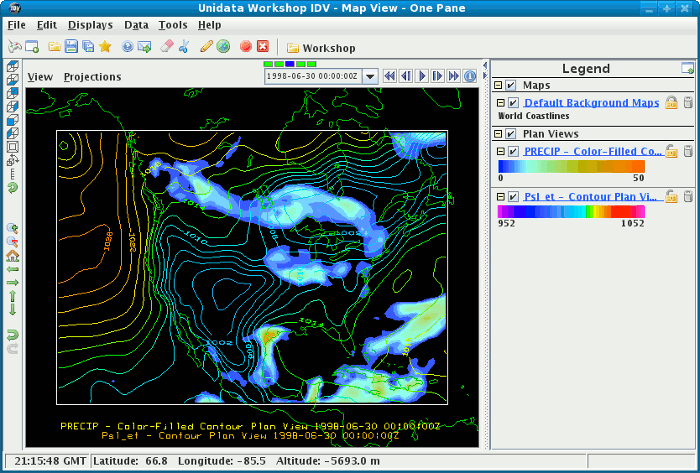Click the zoom in magnifier icon

[12, 228]
